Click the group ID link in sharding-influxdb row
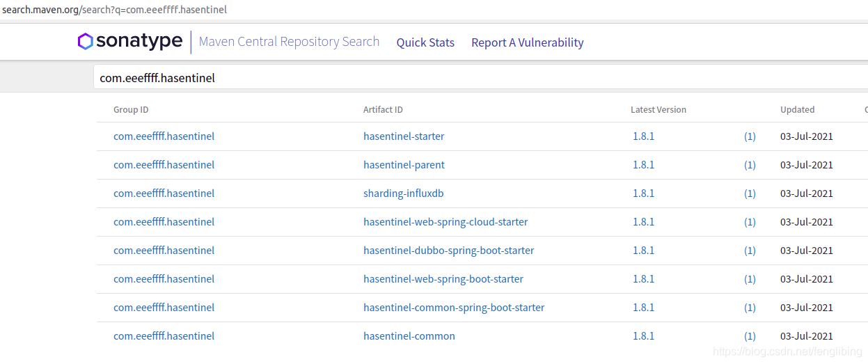 coord(164,193)
